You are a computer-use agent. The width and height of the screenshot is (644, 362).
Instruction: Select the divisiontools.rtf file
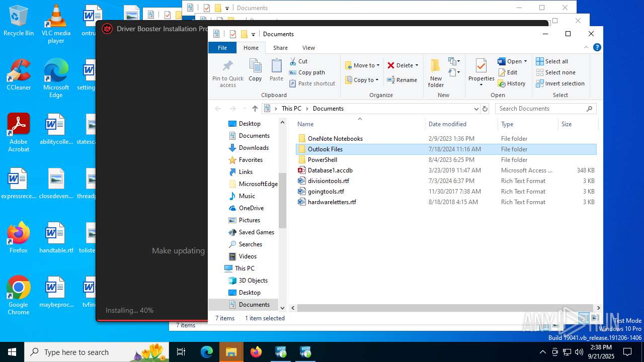coord(328,181)
